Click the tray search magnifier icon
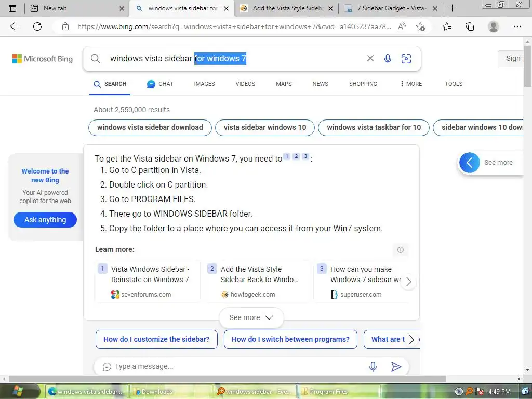 click(x=469, y=391)
